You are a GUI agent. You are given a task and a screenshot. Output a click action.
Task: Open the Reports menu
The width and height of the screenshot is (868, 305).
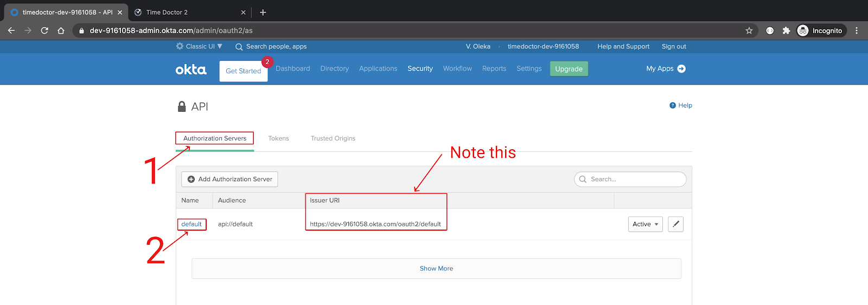494,68
